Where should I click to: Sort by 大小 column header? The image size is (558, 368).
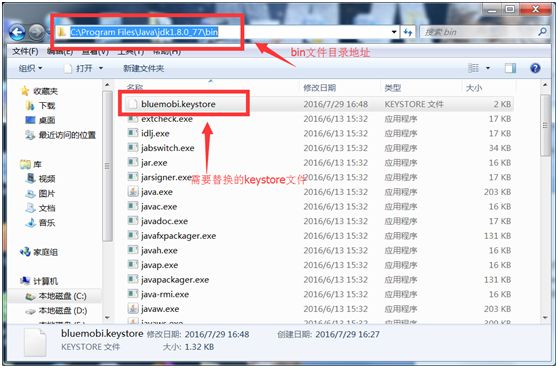pos(474,88)
